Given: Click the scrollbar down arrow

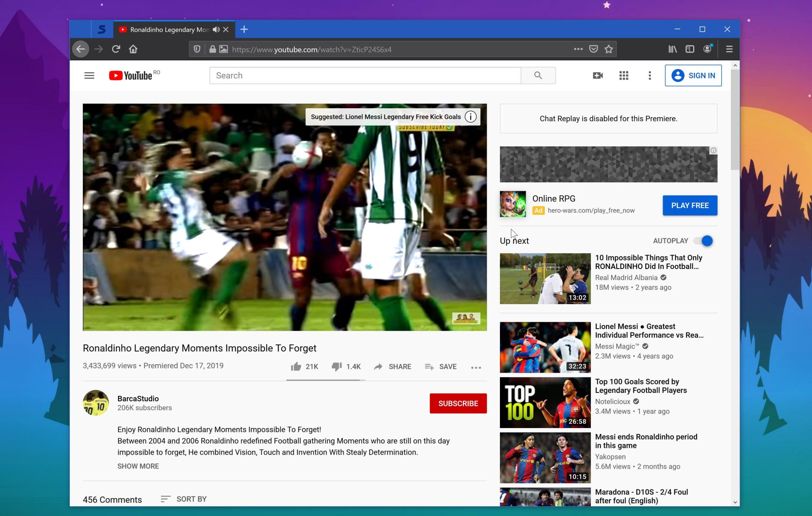Looking at the screenshot, I should click(x=735, y=502).
